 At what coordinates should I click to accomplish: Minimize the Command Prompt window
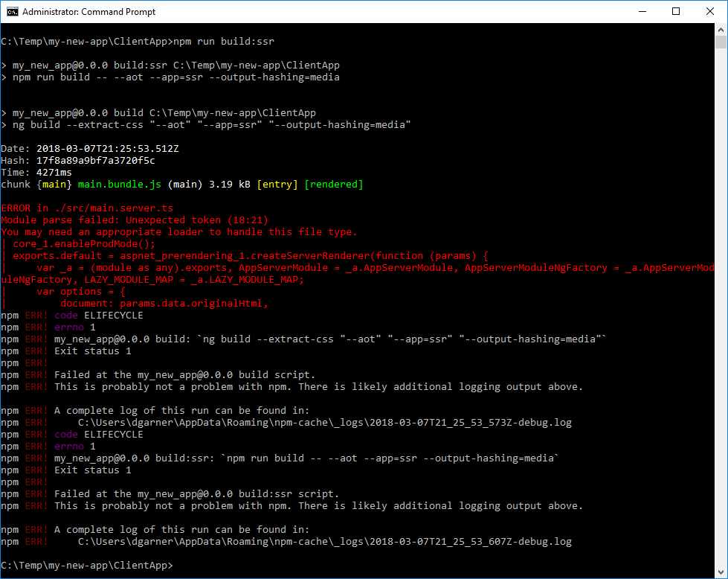click(642, 12)
